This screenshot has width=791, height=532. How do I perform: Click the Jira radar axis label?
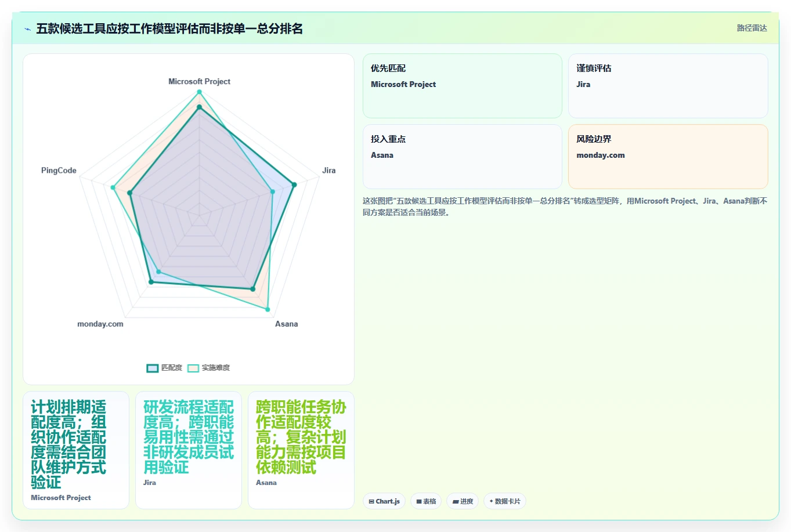329,171
